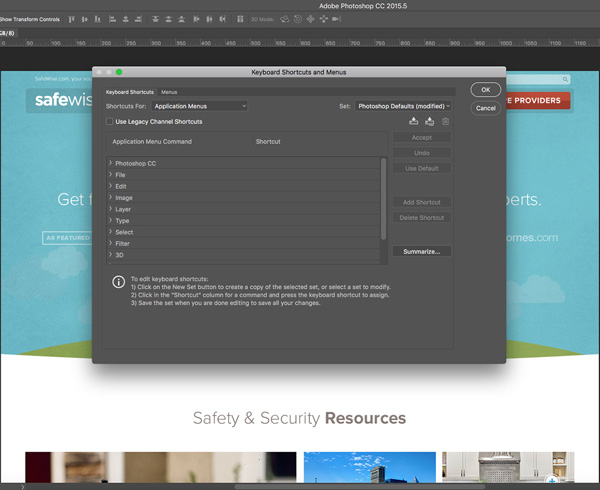Click the Align Left Edges icon

click(112, 19)
